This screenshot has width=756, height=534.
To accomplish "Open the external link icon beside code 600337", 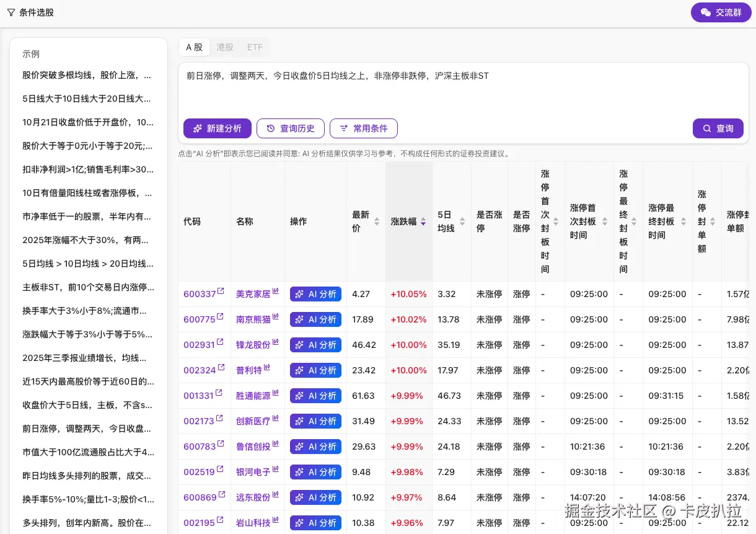I will [221, 290].
